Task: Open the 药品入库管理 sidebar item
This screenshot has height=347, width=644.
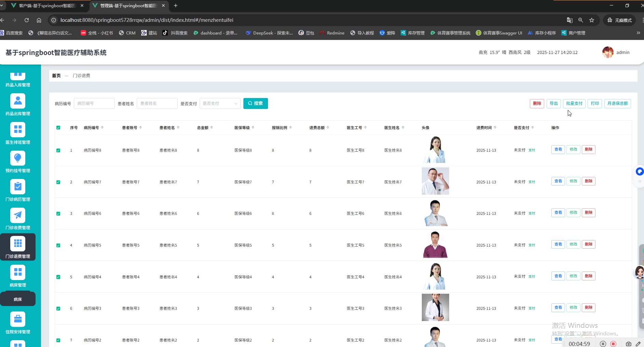Action: coord(18,80)
